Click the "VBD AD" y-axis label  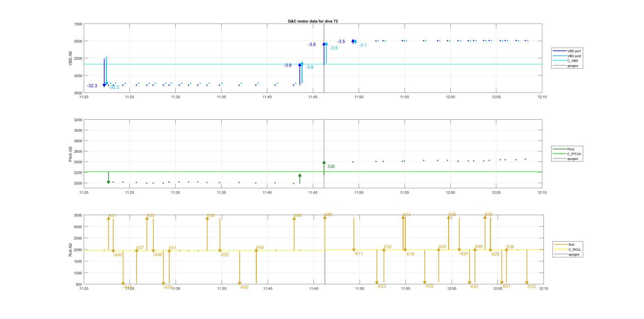(71, 58)
